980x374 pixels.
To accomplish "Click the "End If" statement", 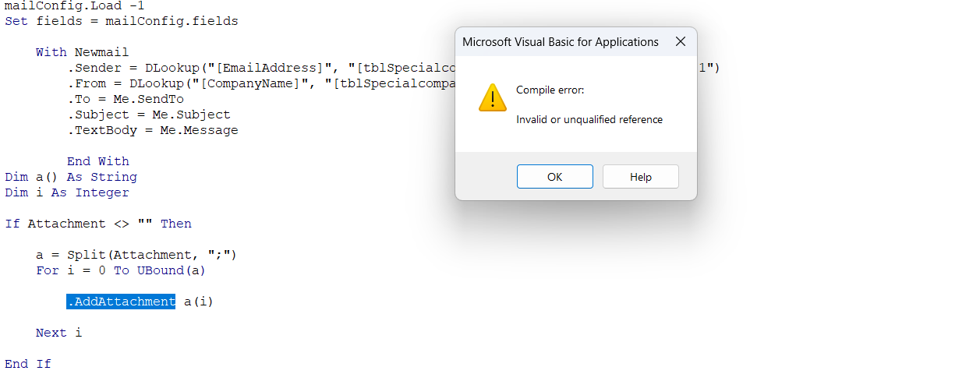I will pos(28,364).
